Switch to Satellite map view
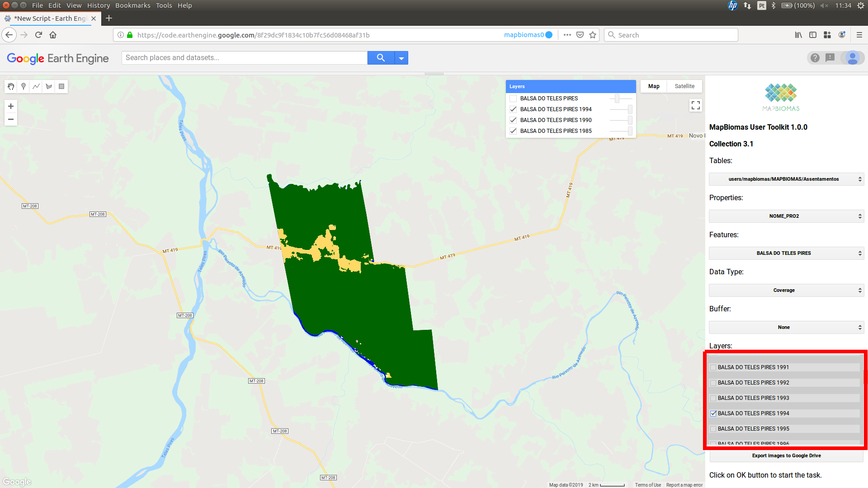The height and width of the screenshot is (488, 868). click(x=684, y=86)
